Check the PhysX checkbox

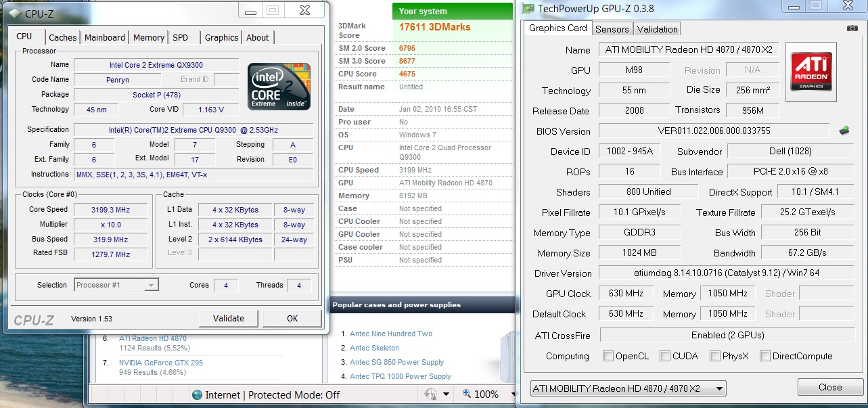(715, 356)
